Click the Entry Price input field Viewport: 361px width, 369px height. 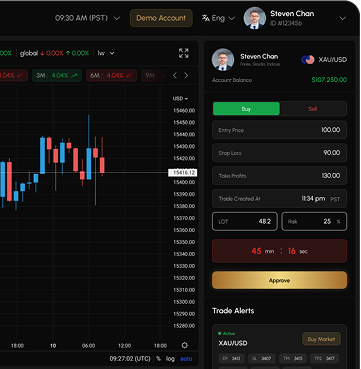(x=279, y=130)
